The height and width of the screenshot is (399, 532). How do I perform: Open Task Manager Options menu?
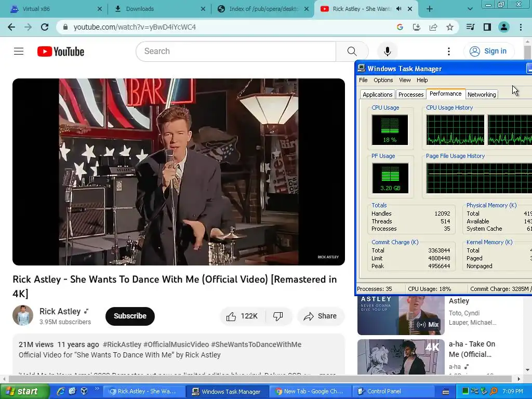point(383,80)
